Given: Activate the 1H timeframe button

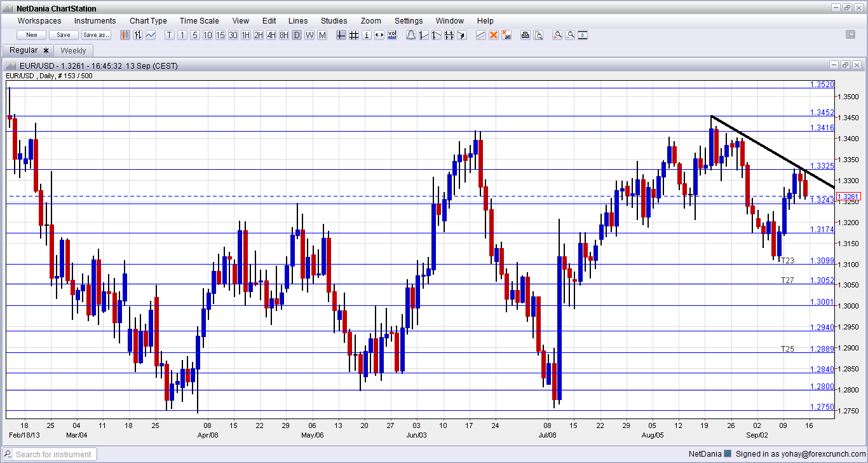Looking at the screenshot, I should (245, 35).
